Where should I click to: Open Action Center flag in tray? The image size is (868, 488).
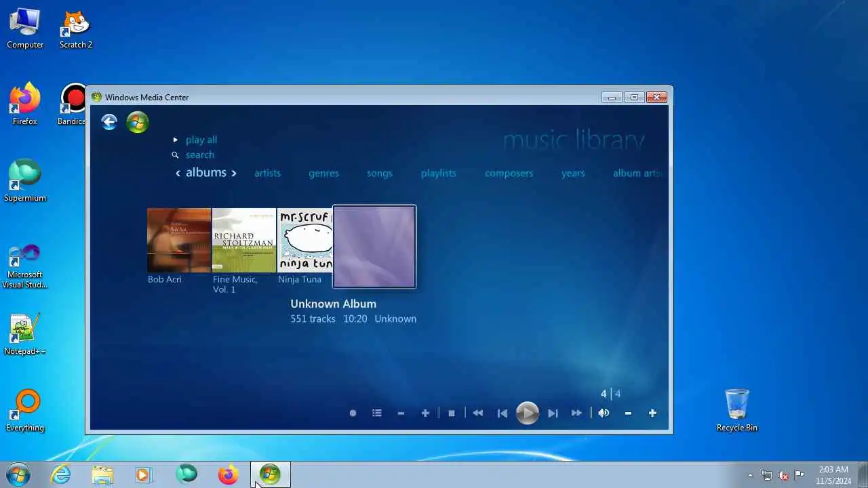pos(800,474)
